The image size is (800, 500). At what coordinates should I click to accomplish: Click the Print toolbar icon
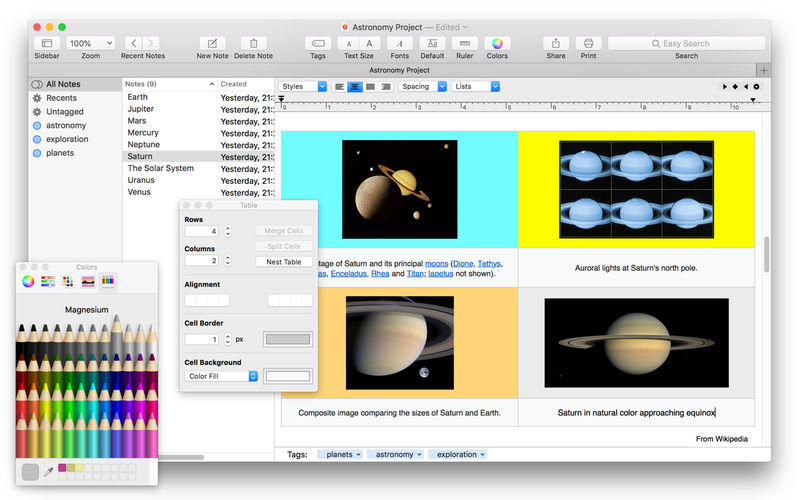click(589, 44)
